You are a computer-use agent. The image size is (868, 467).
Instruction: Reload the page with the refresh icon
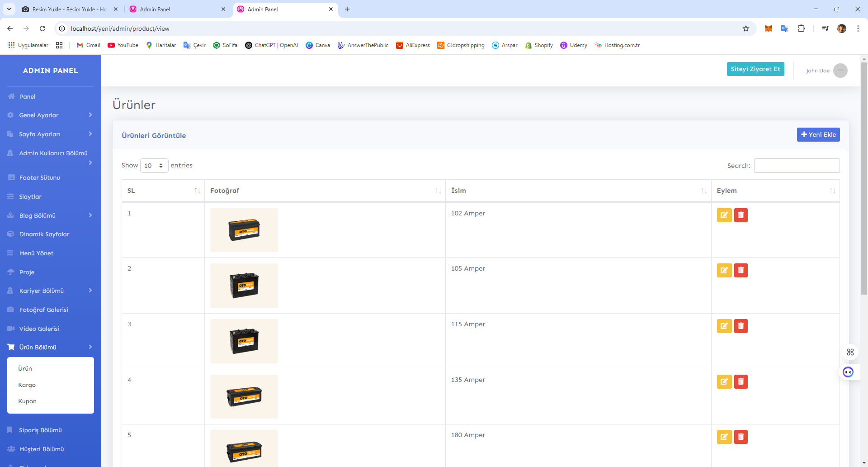coord(42,29)
